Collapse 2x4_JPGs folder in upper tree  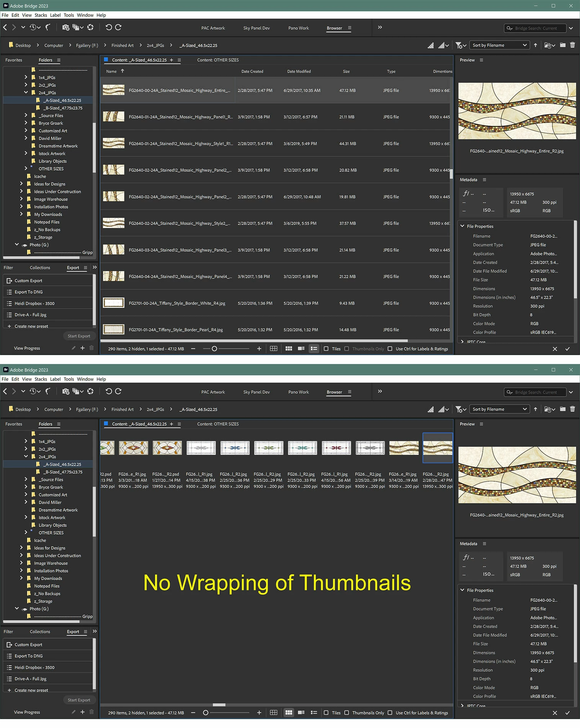point(26,92)
